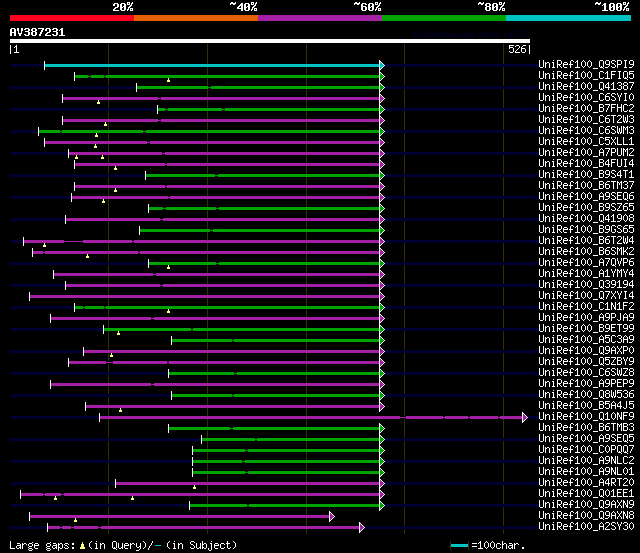Select the UniRef100_Q9AXN8 label

(x=586, y=516)
